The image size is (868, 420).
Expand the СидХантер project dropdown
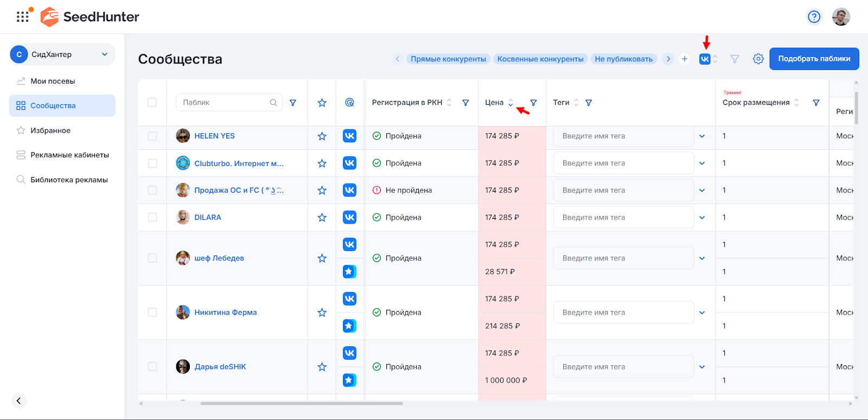click(x=105, y=54)
